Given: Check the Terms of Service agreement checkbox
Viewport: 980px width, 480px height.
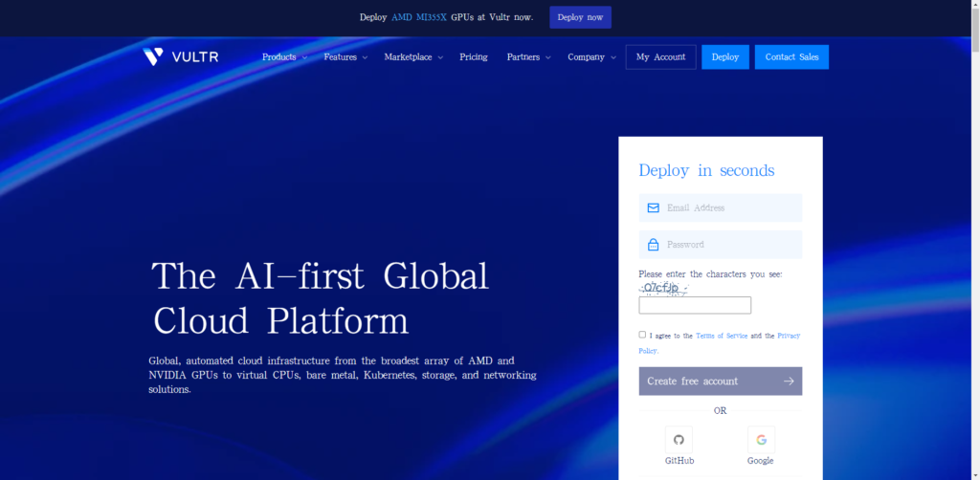Looking at the screenshot, I should tap(642, 335).
